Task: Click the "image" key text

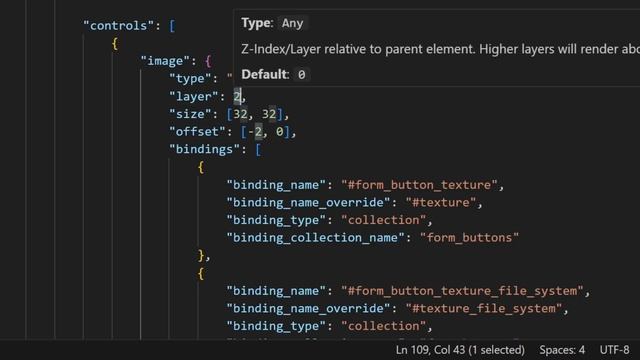Action: pos(165,61)
